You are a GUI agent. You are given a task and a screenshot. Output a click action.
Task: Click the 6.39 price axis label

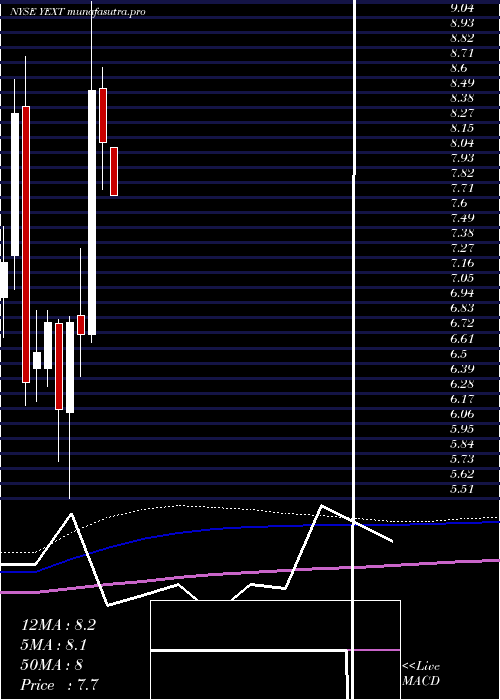click(462, 368)
